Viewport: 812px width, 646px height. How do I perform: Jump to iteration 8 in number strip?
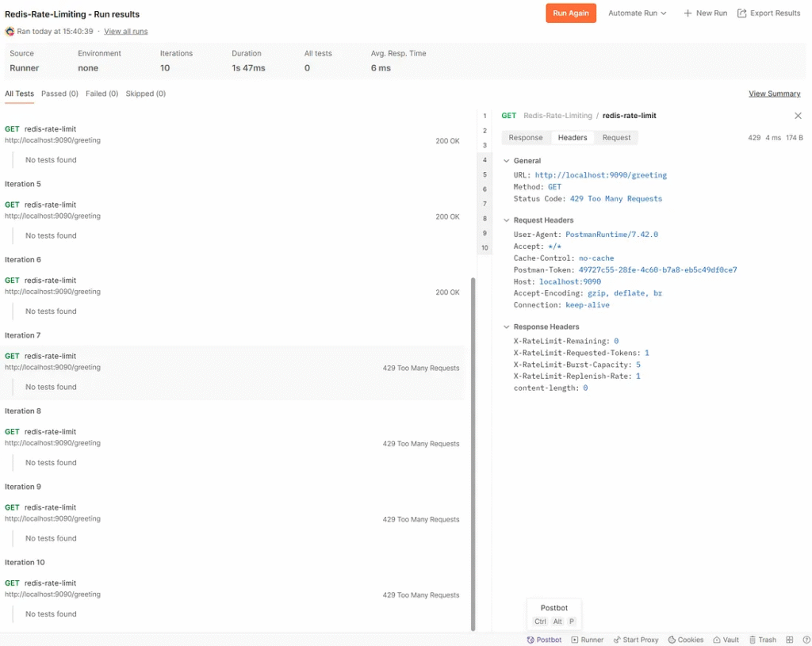[x=485, y=219]
